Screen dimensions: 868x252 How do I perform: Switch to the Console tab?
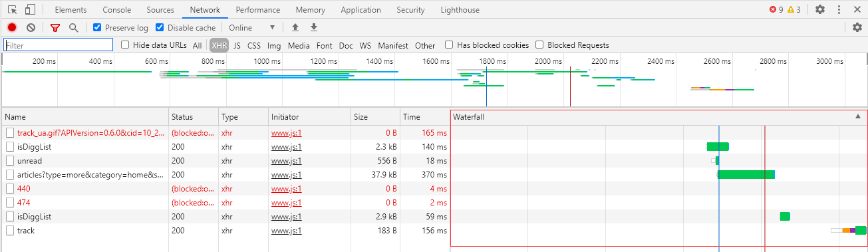point(116,10)
